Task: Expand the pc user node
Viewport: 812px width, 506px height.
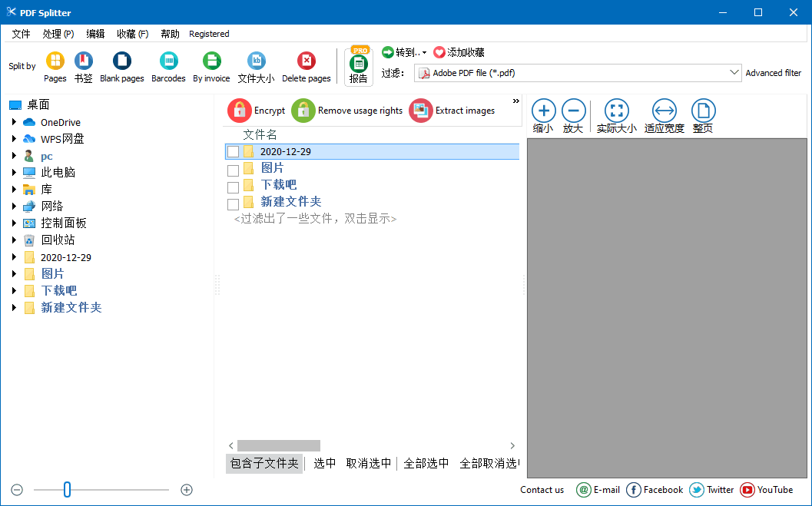Action: click(14, 156)
